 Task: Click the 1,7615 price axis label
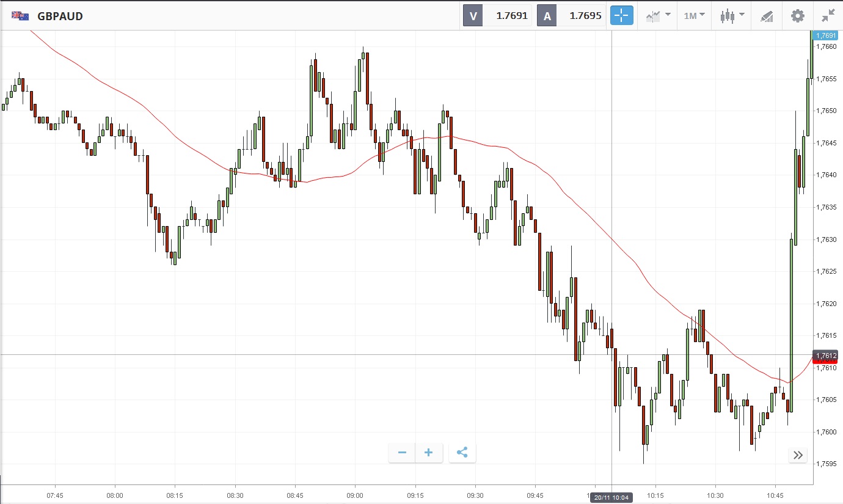point(827,335)
